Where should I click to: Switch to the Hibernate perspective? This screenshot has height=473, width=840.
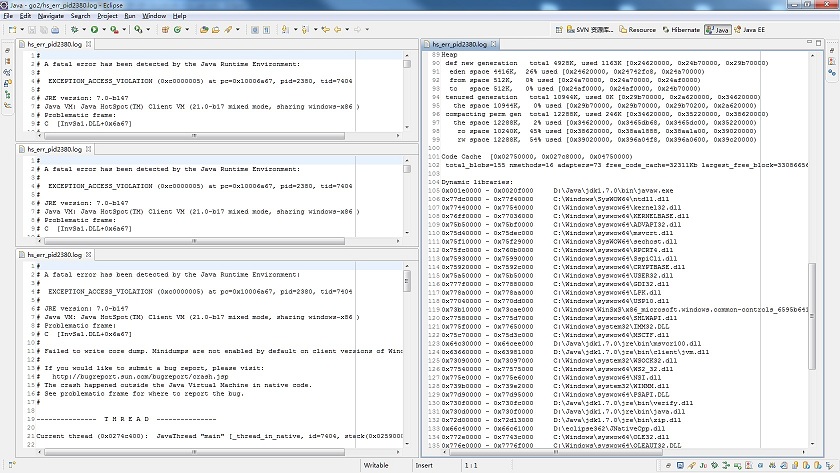coord(682,30)
